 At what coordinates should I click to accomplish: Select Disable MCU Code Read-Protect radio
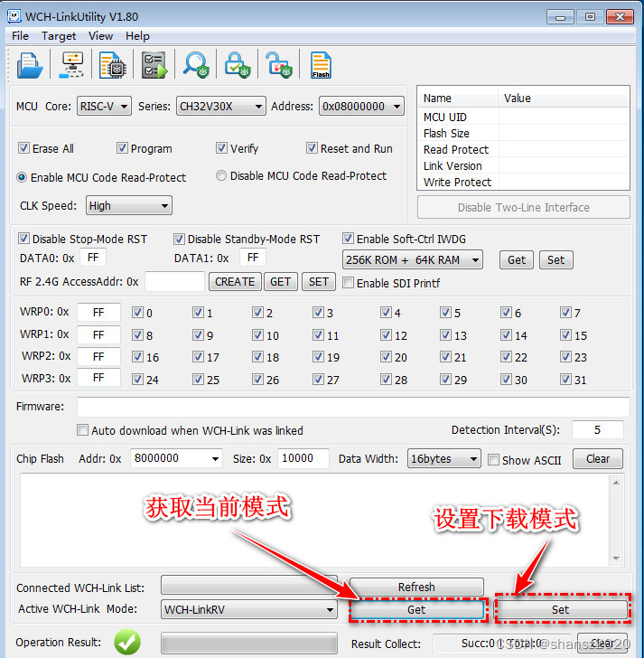(x=221, y=175)
